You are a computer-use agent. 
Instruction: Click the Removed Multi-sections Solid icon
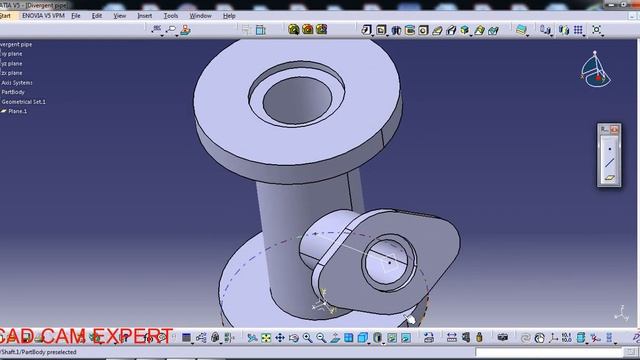(x=493, y=30)
